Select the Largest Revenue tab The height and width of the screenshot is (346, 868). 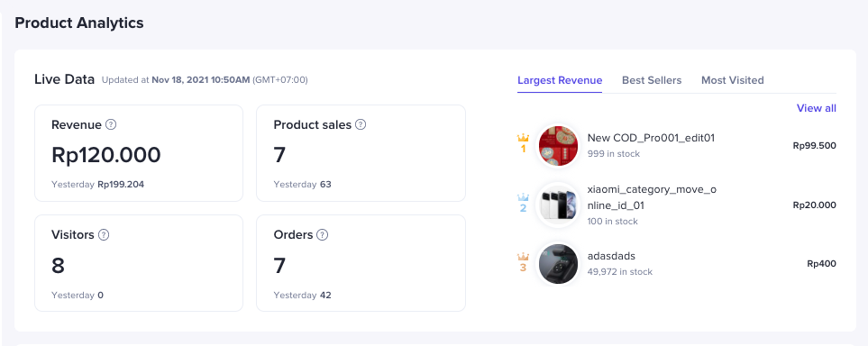click(560, 80)
